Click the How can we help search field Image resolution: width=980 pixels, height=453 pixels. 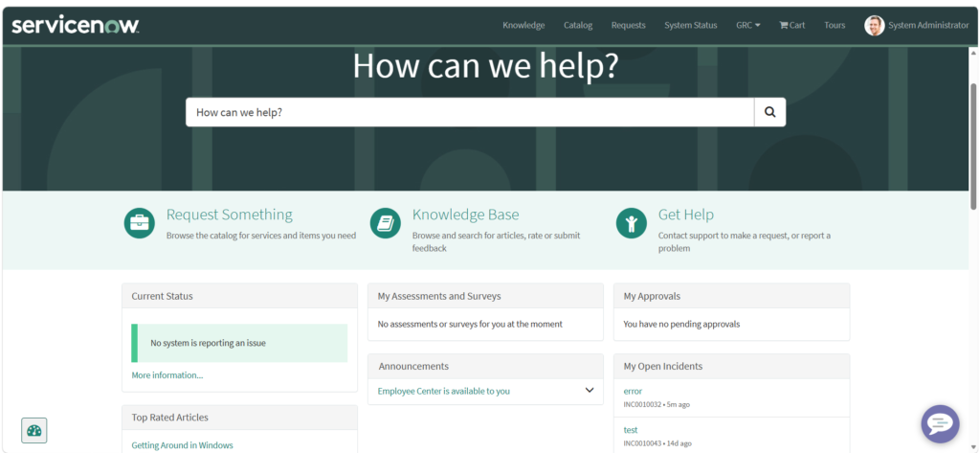tap(469, 112)
